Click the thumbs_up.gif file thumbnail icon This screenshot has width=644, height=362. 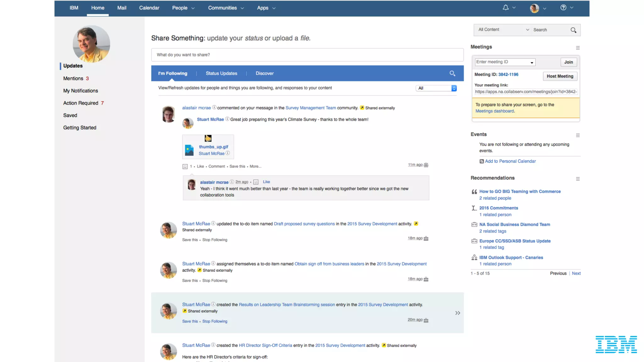(x=189, y=150)
